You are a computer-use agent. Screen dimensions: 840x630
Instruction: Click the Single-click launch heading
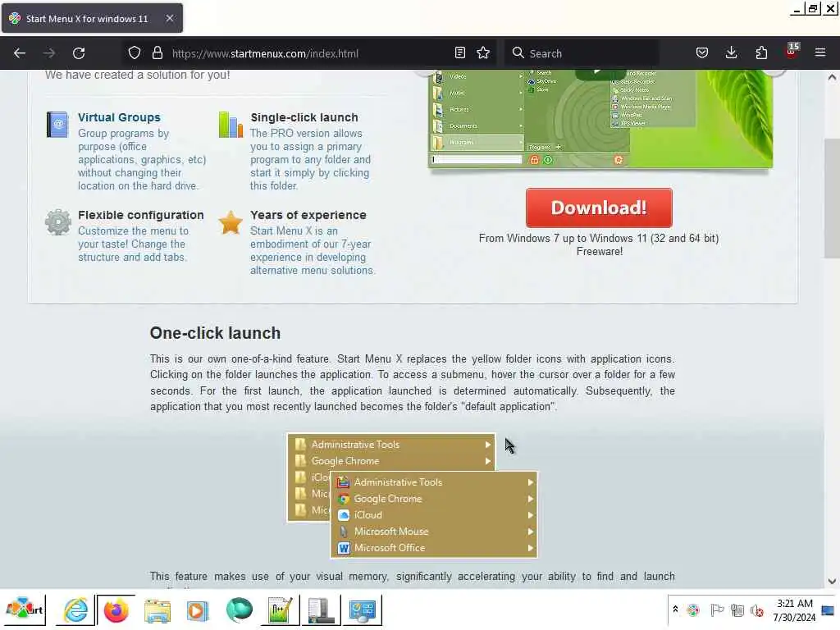(x=304, y=117)
